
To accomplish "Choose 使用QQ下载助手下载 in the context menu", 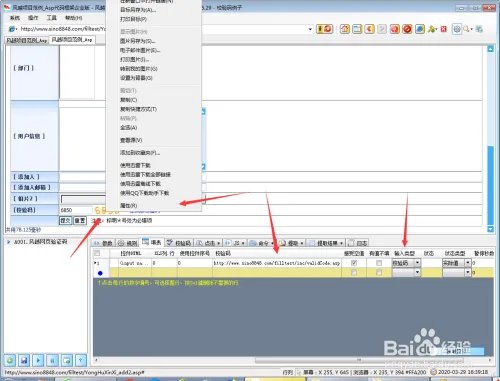I will pos(144,193).
